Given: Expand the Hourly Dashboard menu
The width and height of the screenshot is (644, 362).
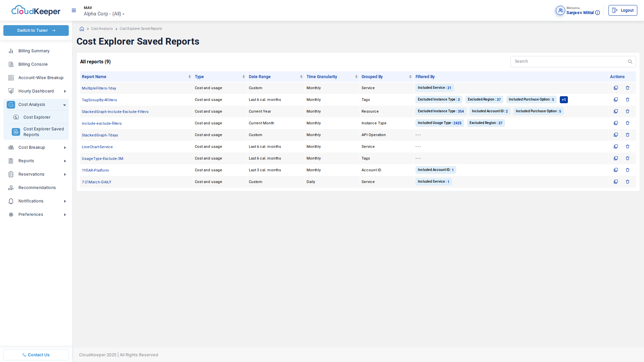Looking at the screenshot, I should click(x=65, y=91).
